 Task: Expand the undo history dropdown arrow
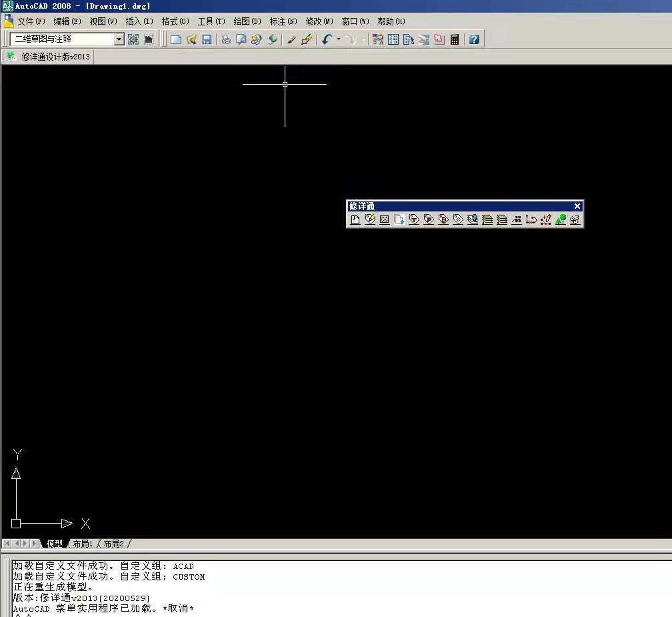(x=339, y=39)
